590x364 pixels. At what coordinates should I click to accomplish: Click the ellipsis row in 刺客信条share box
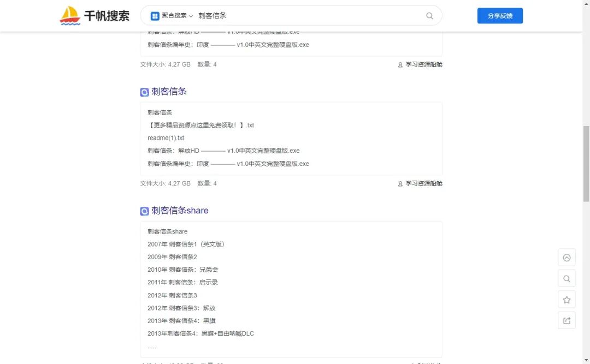[152, 347]
